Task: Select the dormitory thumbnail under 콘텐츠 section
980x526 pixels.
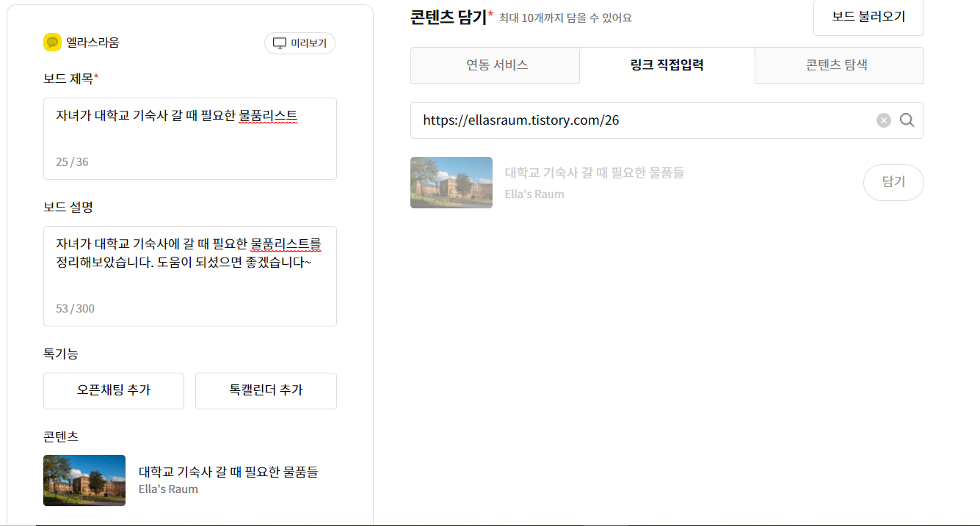Action: 84,481
